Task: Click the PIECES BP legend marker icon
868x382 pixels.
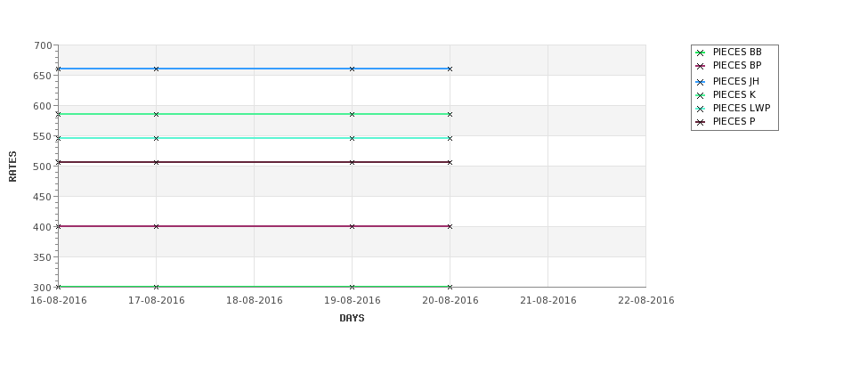Action: [x=701, y=66]
